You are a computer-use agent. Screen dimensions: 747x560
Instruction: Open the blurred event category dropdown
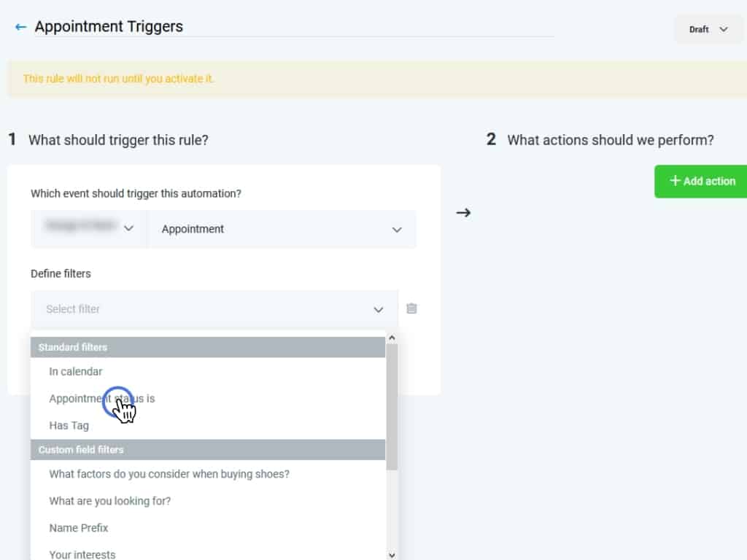point(89,228)
